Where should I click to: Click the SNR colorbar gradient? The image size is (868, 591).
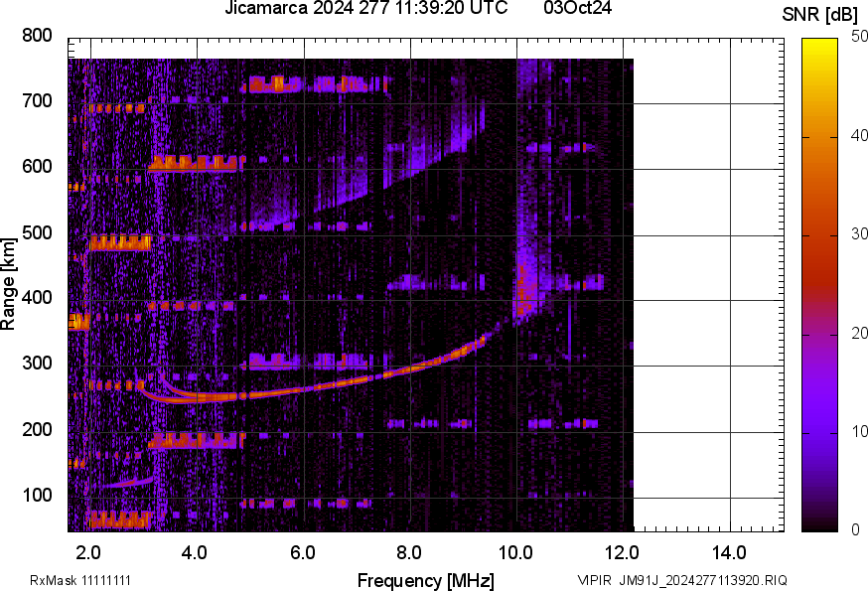(x=820, y=285)
